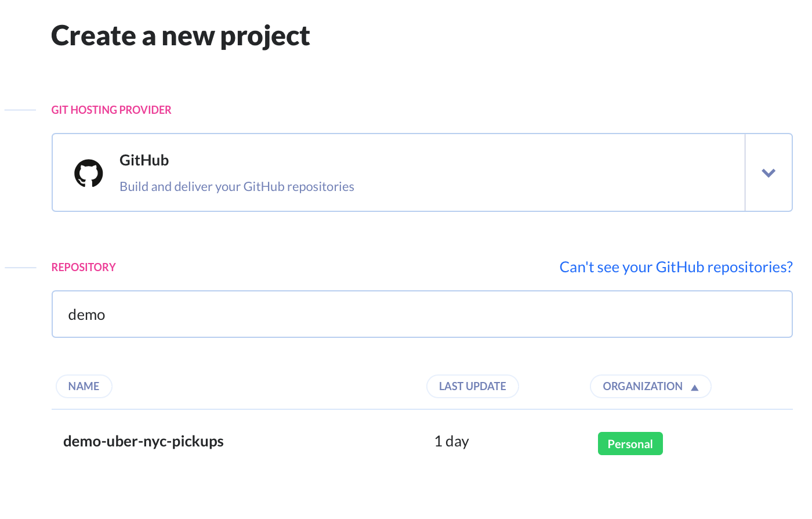The height and width of the screenshot is (519, 812).
Task: Sort repositories by the Name column
Action: click(84, 387)
